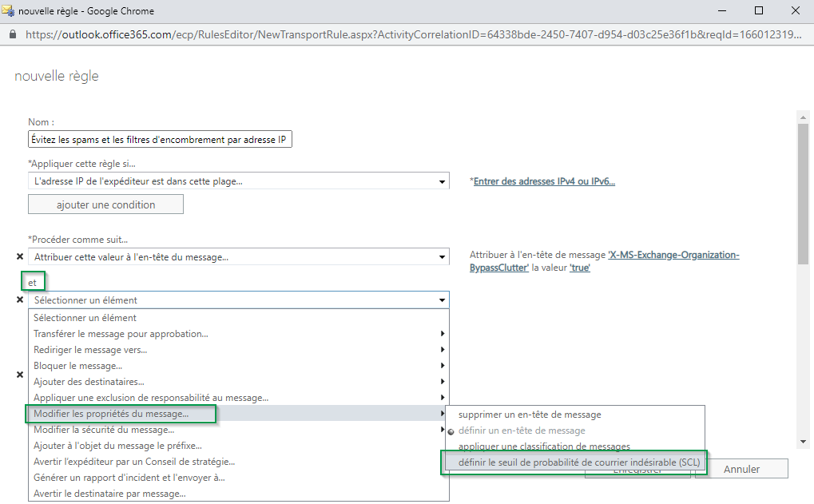
Task: Choose 'définir le seuil de probabilité' SCL option
Action: coord(573,462)
